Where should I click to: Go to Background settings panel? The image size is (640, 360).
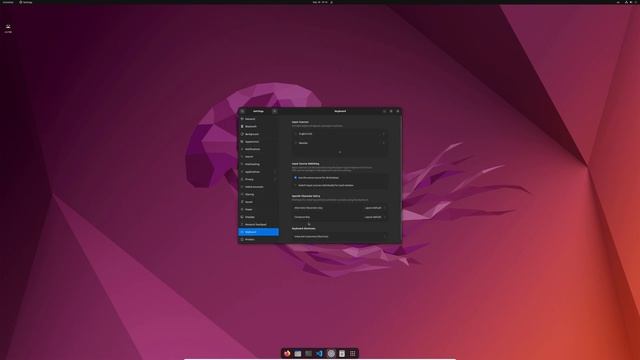[x=259, y=134]
